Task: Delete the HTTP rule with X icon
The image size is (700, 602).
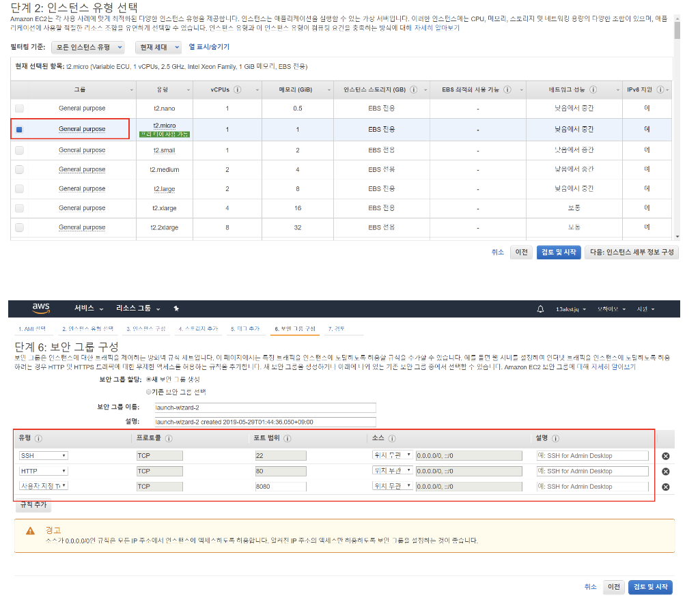Action: [x=666, y=472]
